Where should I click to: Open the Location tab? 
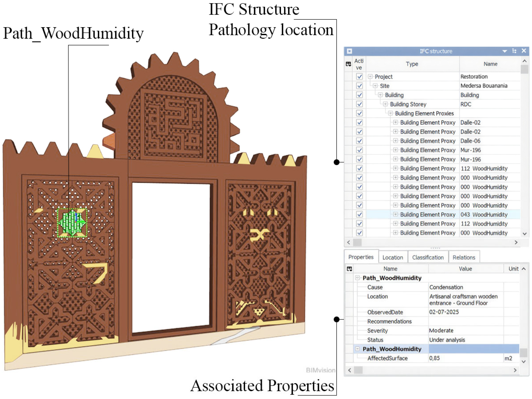coord(393,257)
